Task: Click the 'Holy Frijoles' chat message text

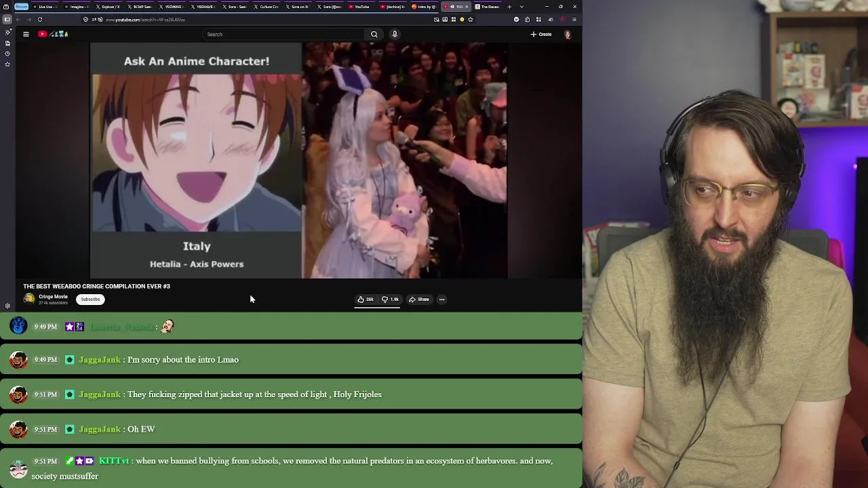Action: point(255,394)
